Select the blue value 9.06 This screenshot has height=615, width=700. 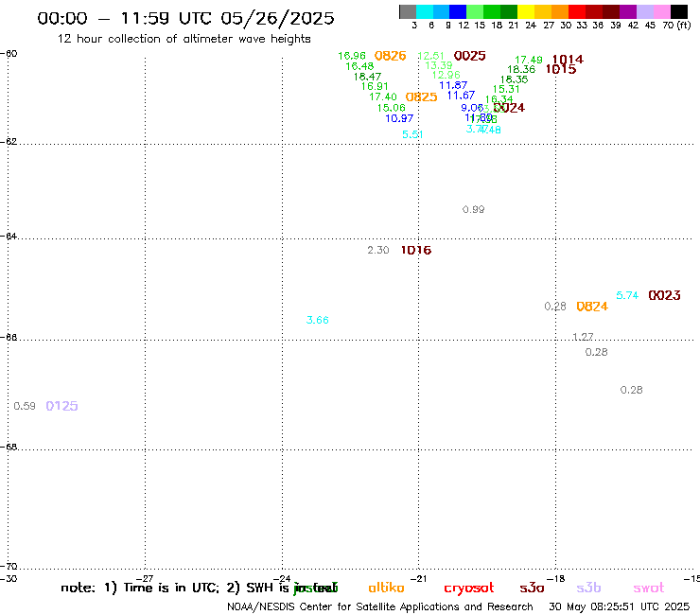[472, 108]
